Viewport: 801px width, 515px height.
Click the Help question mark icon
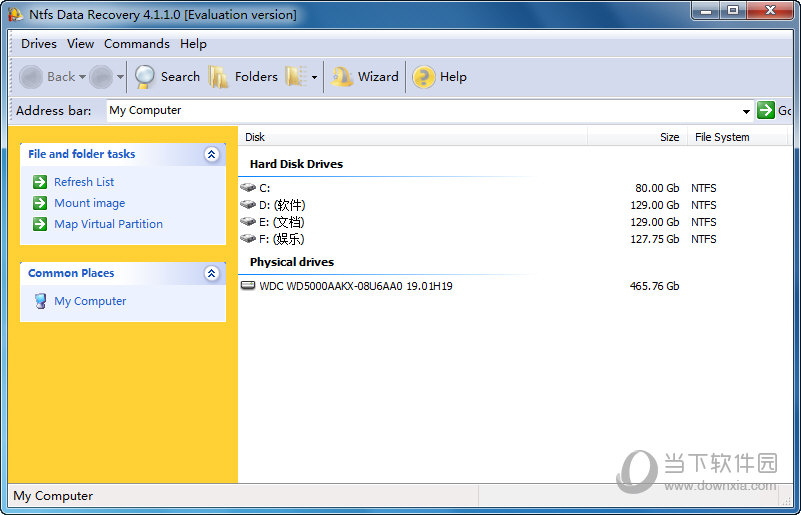[x=423, y=77]
